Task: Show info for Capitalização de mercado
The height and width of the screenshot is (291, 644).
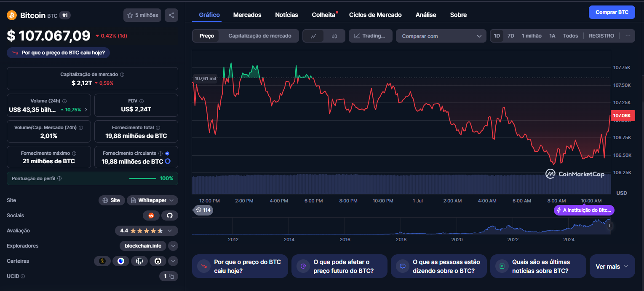Action: [122, 74]
